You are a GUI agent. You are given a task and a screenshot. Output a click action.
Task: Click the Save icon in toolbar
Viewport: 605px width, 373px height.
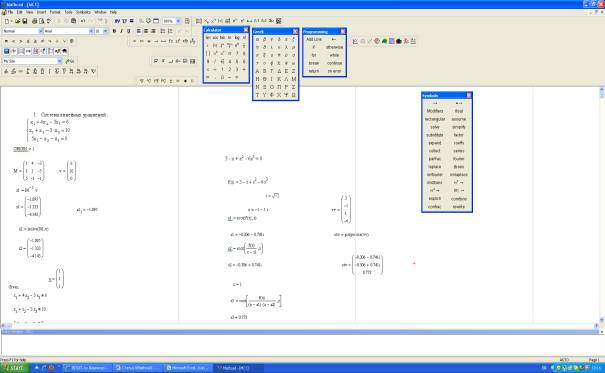[25, 21]
